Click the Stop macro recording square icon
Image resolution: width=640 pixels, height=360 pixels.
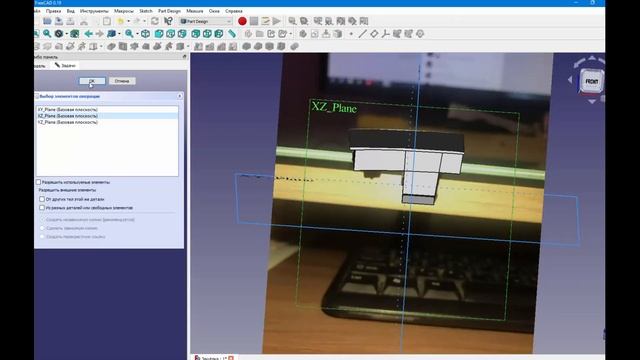(x=254, y=21)
